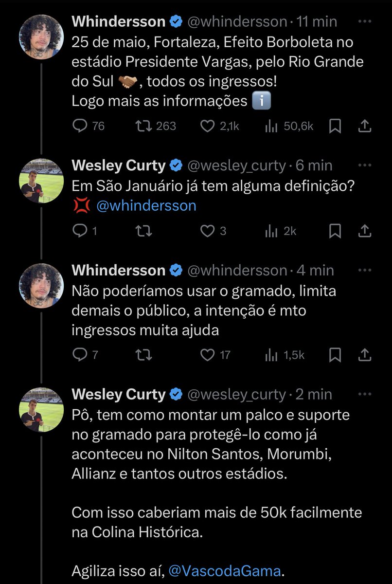Retweet Whindersson's Fortaleza show announcement
392x584 pixels.
tap(143, 127)
